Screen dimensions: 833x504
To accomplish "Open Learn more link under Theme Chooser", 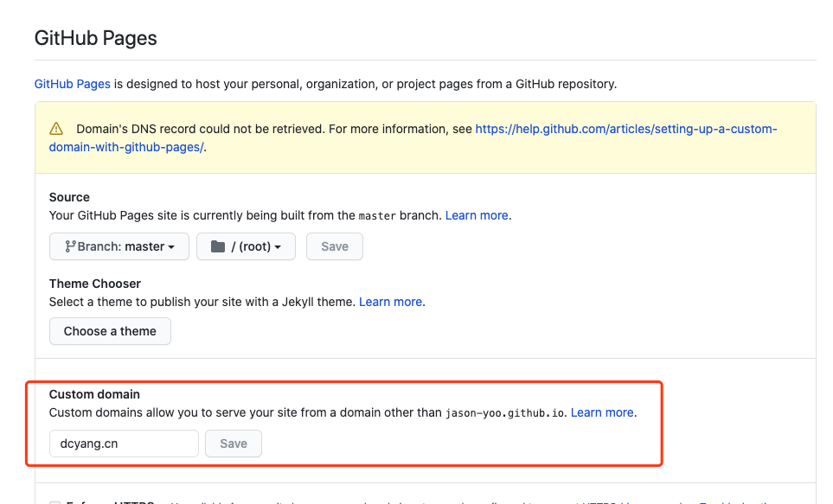I will pyautogui.click(x=391, y=302).
